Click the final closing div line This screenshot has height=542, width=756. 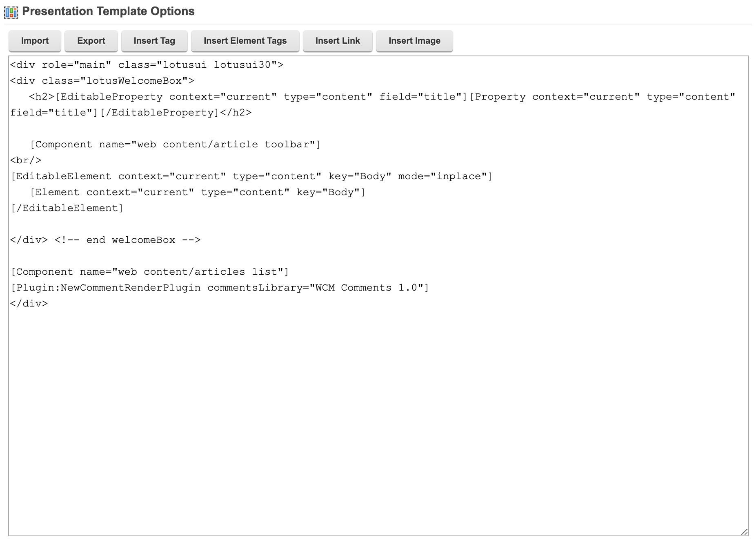pyautogui.click(x=29, y=303)
